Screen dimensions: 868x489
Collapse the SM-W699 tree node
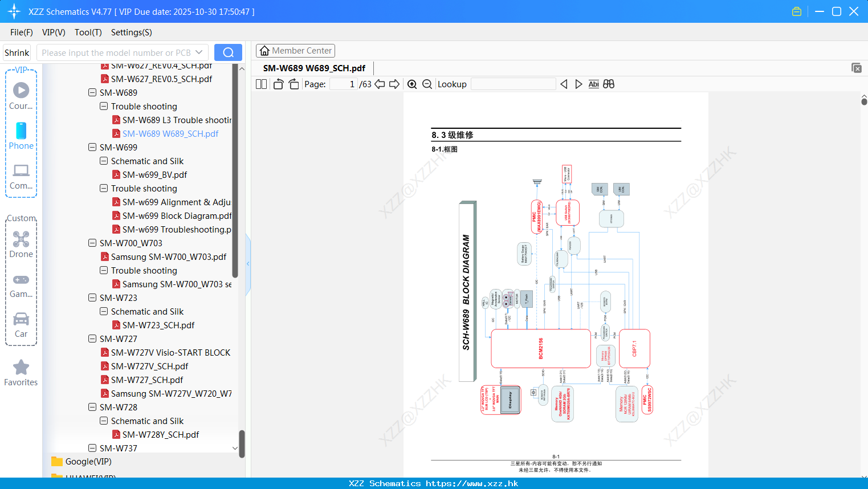click(92, 147)
